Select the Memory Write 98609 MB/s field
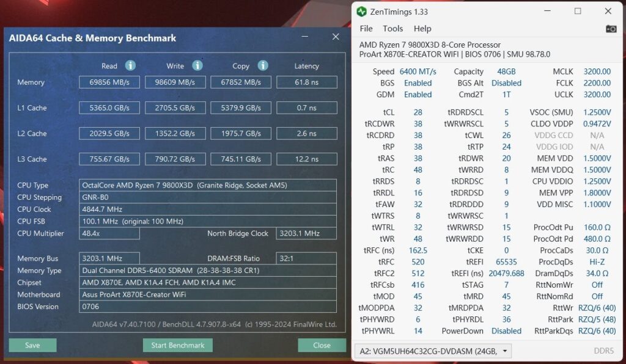This screenshot has height=364, width=626. [x=175, y=82]
